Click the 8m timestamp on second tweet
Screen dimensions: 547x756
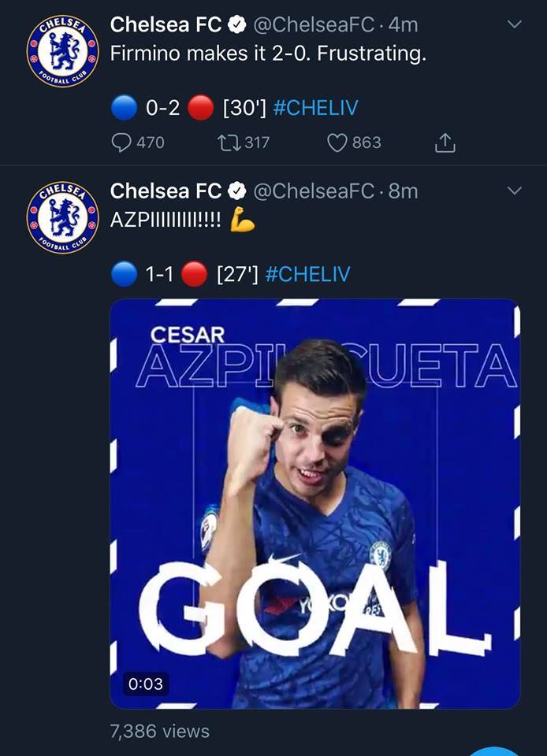(403, 191)
